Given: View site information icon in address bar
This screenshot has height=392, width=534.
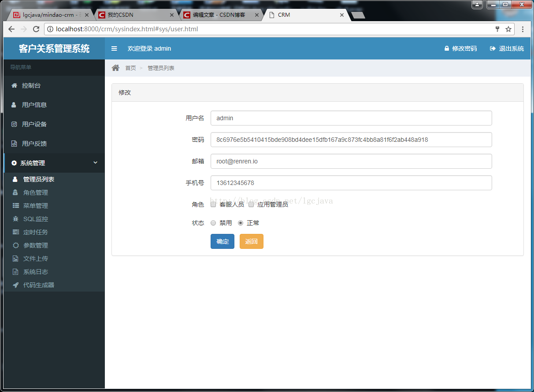Looking at the screenshot, I should tap(50, 29).
